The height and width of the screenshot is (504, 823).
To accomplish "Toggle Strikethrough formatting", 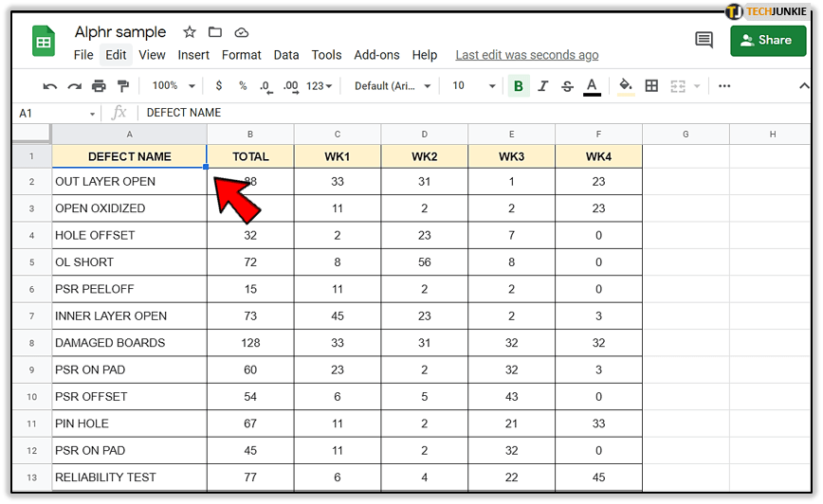I will coord(567,86).
